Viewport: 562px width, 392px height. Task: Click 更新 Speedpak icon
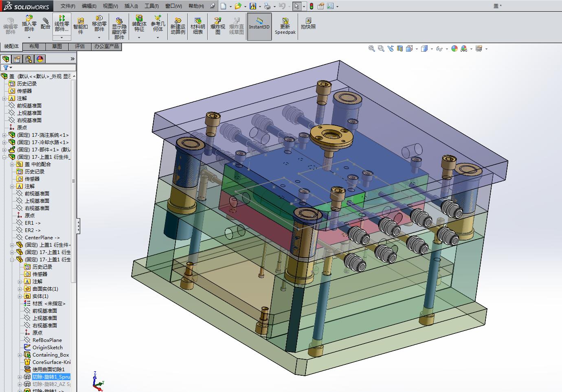[x=285, y=26]
